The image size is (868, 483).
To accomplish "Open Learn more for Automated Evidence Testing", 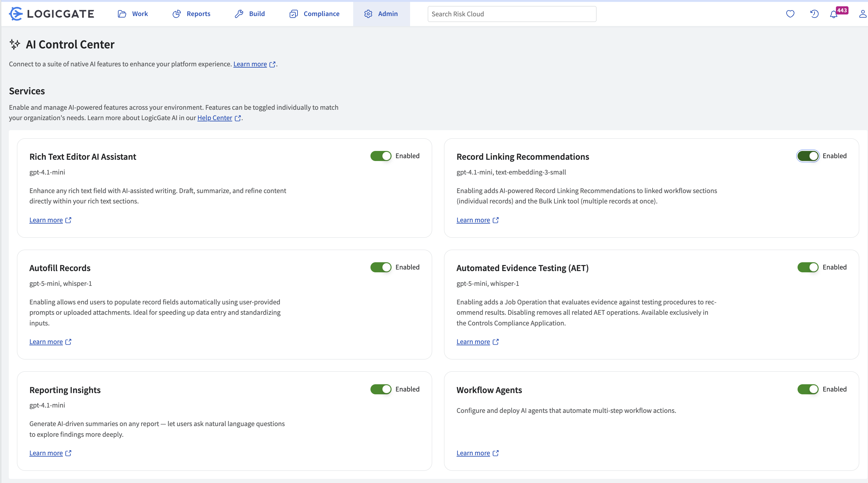I will pos(473,341).
